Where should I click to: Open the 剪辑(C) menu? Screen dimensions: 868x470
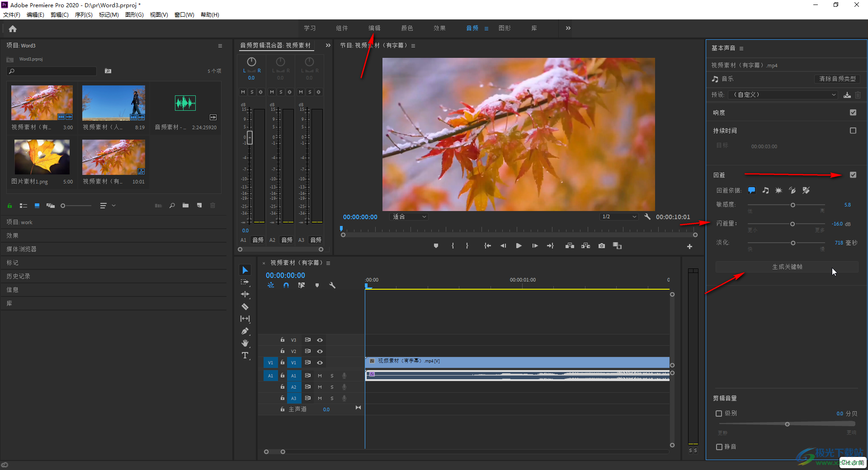pos(60,15)
